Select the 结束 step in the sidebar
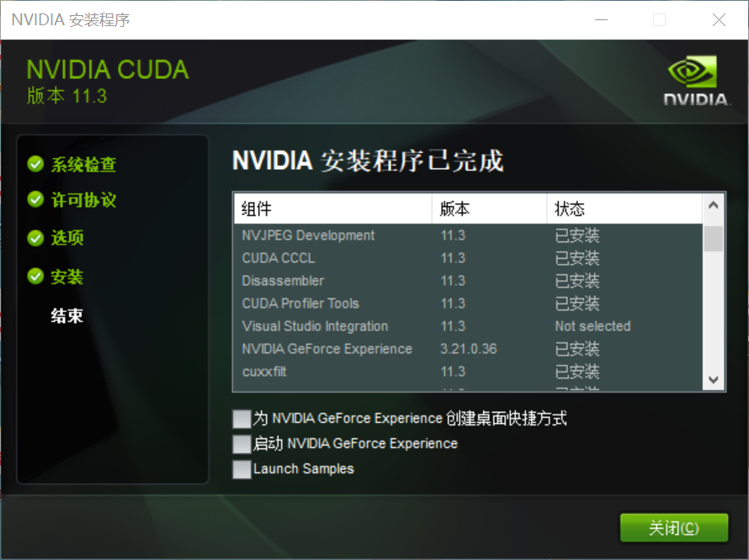Image resolution: width=749 pixels, height=560 pixels. click(x=66, y=315)
